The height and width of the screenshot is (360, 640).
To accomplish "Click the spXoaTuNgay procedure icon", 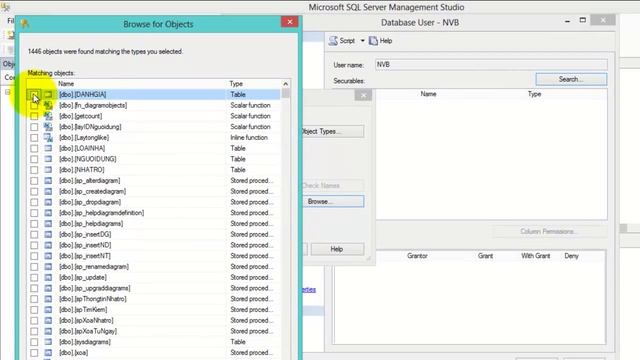I will [x=48, y=331].
